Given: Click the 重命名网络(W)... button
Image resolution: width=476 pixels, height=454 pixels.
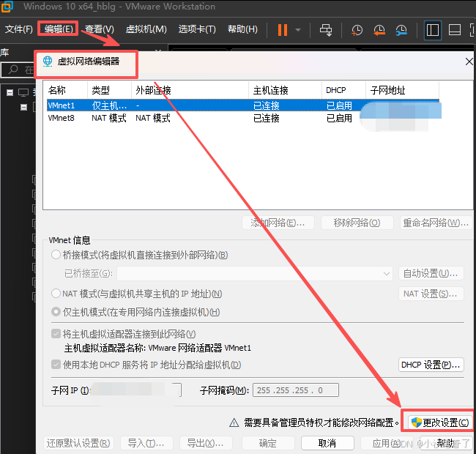Looking at the screenshot, I should pyautogui.click(x=436, y=223).
